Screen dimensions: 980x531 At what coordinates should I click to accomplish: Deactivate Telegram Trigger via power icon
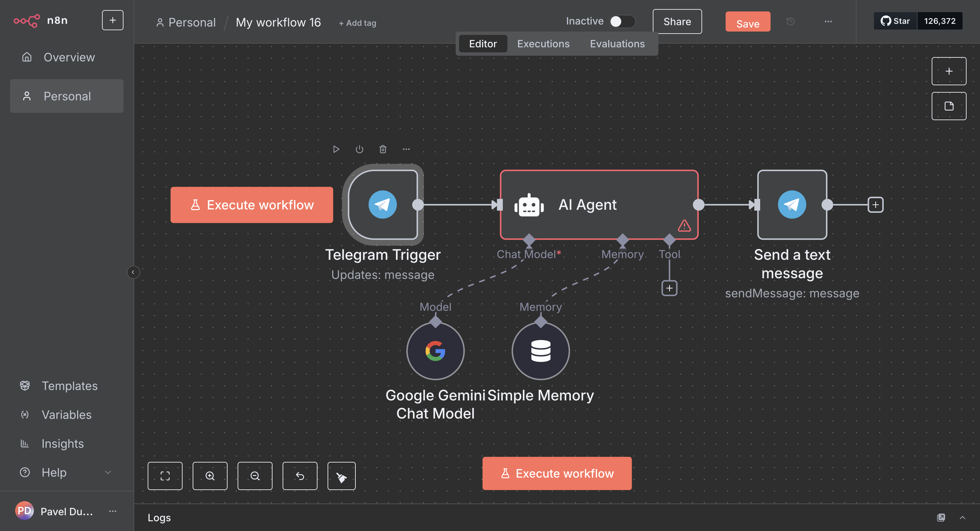[359, 149]
